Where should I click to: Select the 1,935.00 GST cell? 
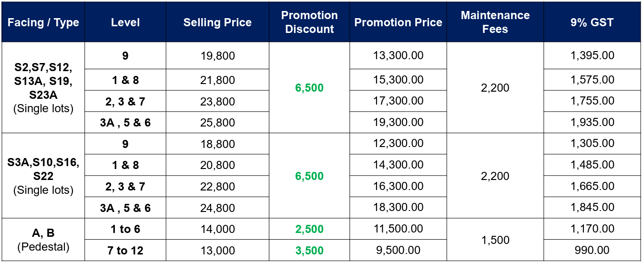coord(592,122)
